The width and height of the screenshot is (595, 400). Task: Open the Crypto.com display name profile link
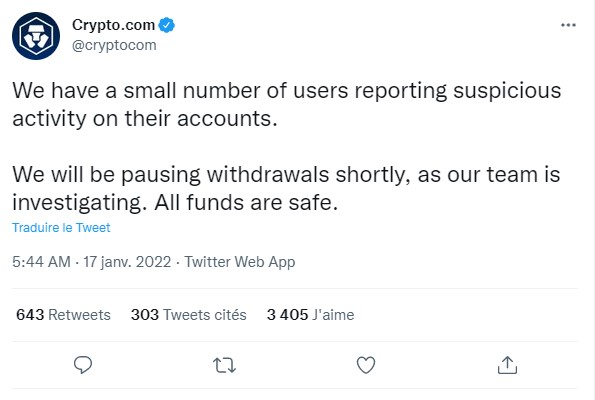pyautogui.click(x=113, y=25)
